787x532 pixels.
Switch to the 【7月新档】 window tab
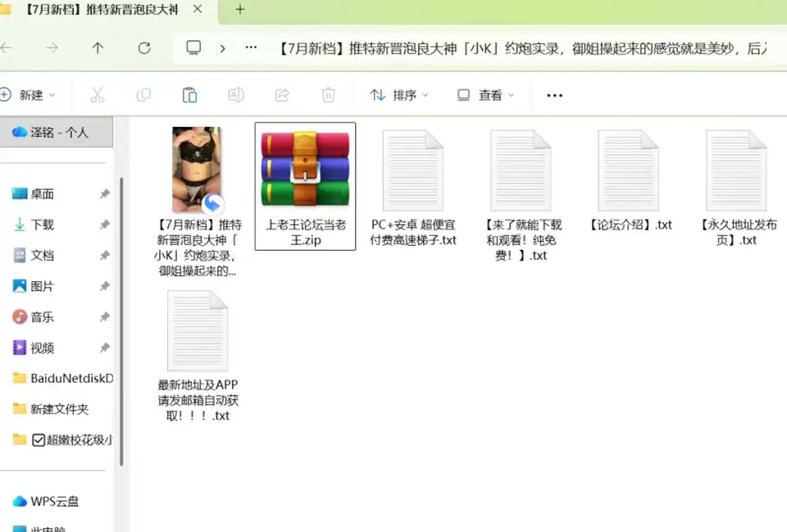pyautogui.click(x=102, y=9)
